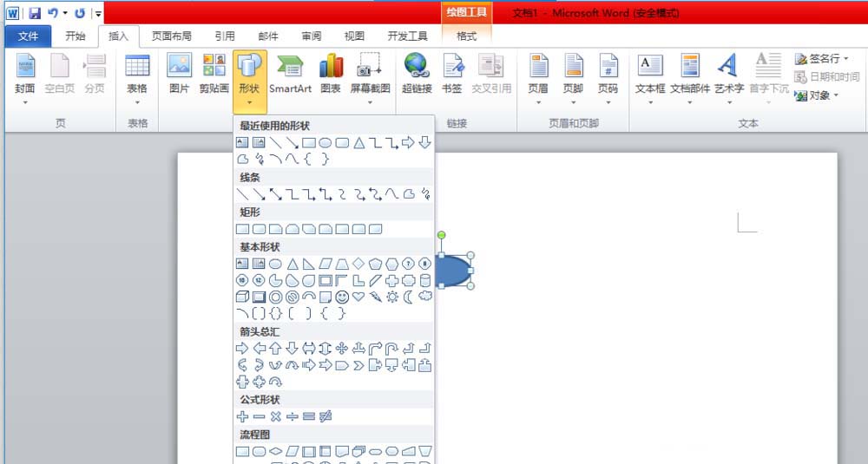The height and width of the screenshot is (464, 868).
Task: Select the multiplication sign equation shape
Action: tap(276, 416)
